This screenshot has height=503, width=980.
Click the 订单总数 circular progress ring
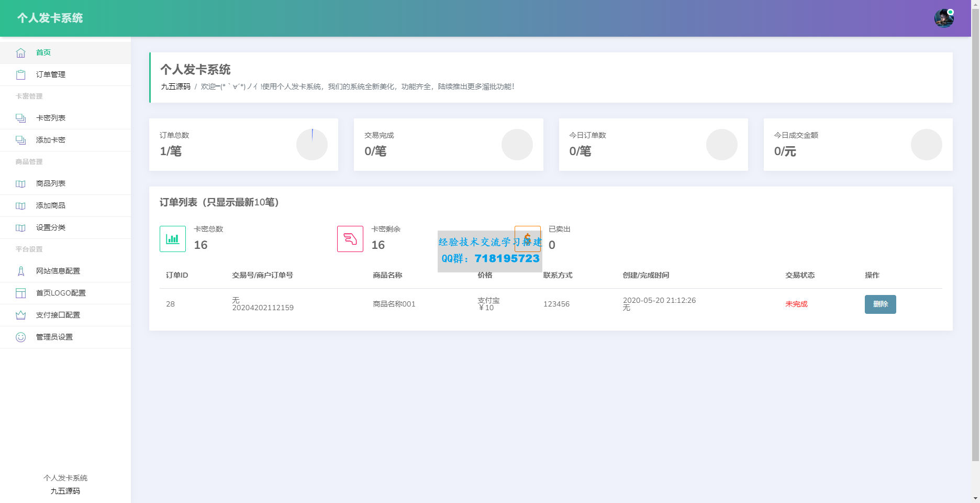tap(312, 145)
